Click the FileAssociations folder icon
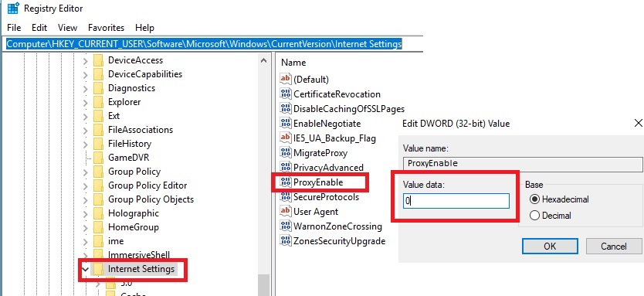This screenshot has width=644, height=296. tap(98, 130)
